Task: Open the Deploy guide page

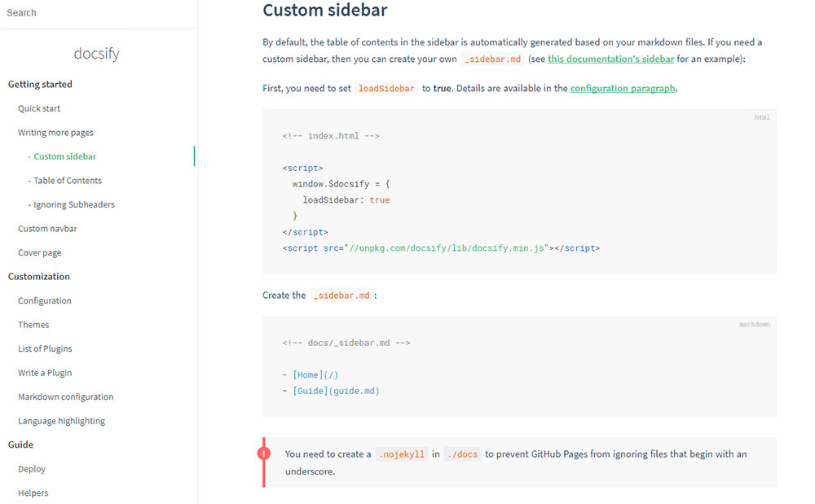Action: [32, 469]
